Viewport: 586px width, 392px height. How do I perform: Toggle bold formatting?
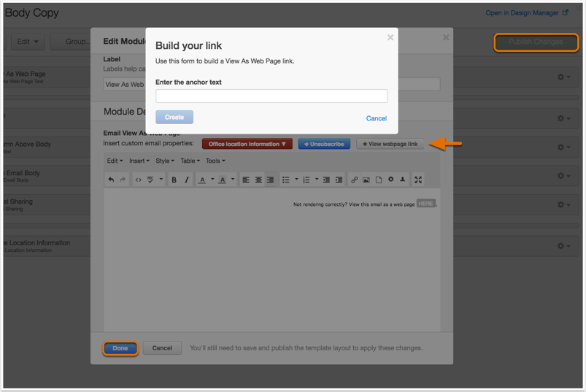[x=174, y=180]
